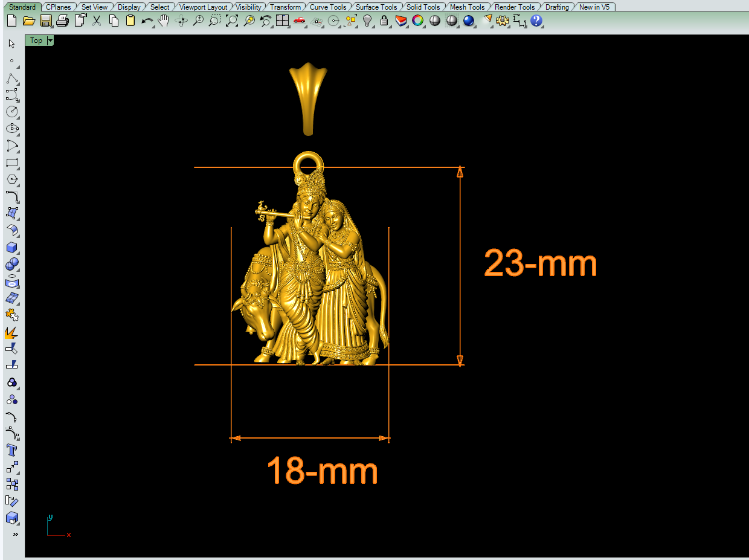749x560 pixels.
Task: Open the Options gear icon
Action: (502, 21)
